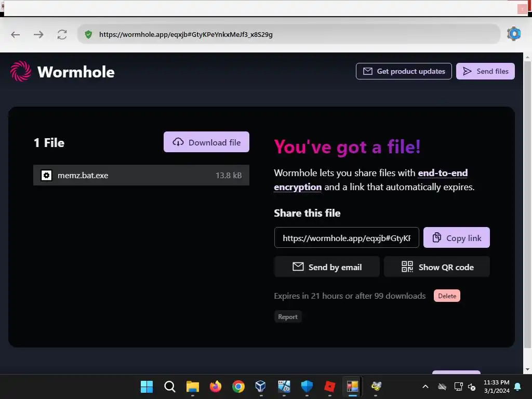The image size is (532, 399).
Task: Click the green security shield icon
Action: click(x=88, y=34)
